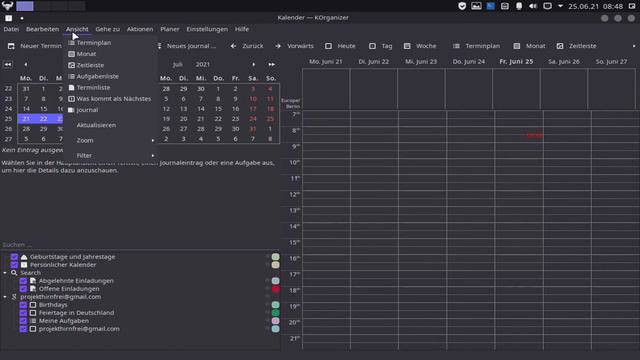This screenshot has width=640, height=360.
Task: Switch to Woche view icon
Action: (x=407, y=46)
